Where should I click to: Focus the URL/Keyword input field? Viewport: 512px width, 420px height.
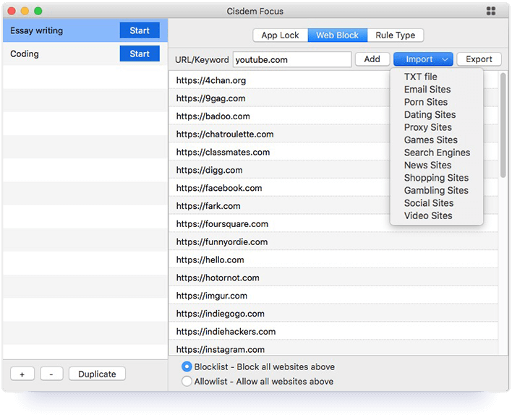pos(292,60)
